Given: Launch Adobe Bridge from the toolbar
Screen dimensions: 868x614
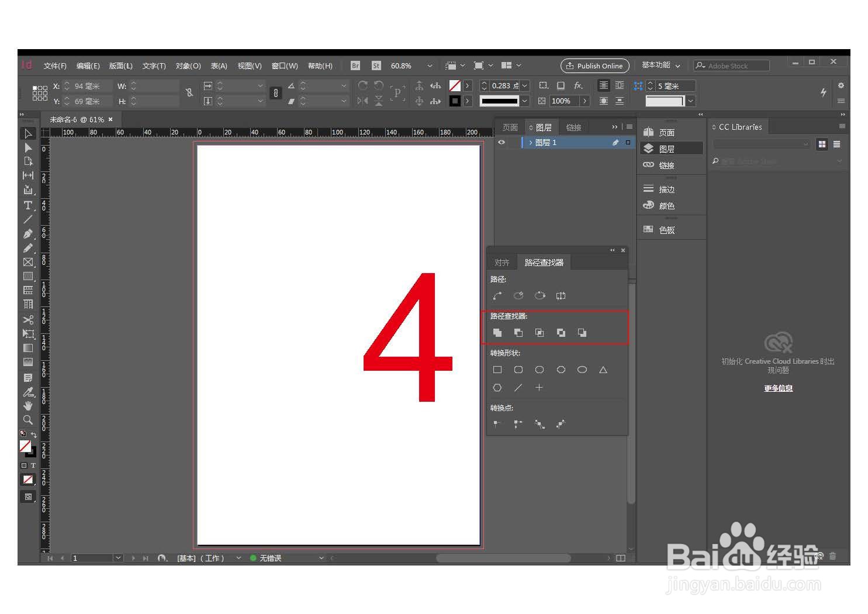Looking at the screenshot, I should (355, 65).
